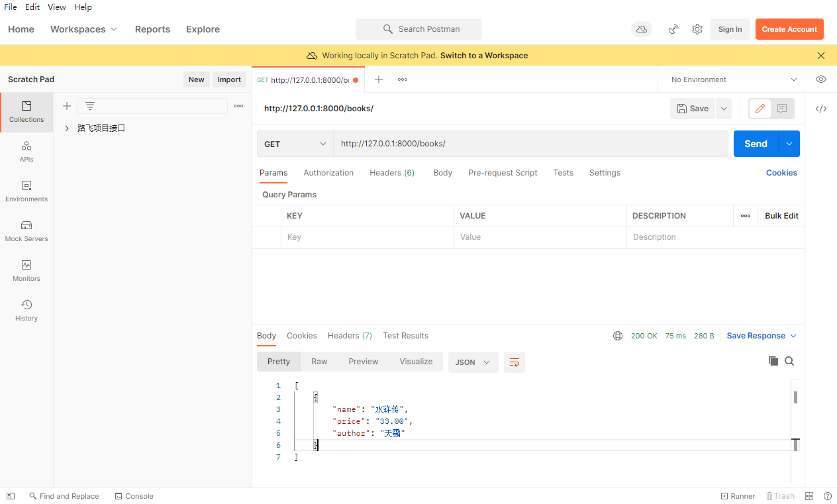Image resolution: width=837 pixels, height=504 pixels.
Task: Click the Cookies link
Action: click(781, 173)
